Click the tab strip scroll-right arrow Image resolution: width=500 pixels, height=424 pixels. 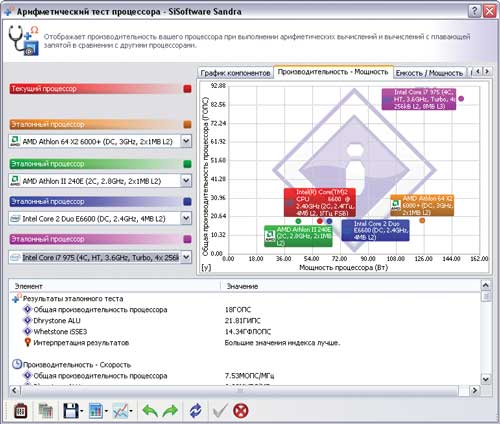(x=487, y=71)
